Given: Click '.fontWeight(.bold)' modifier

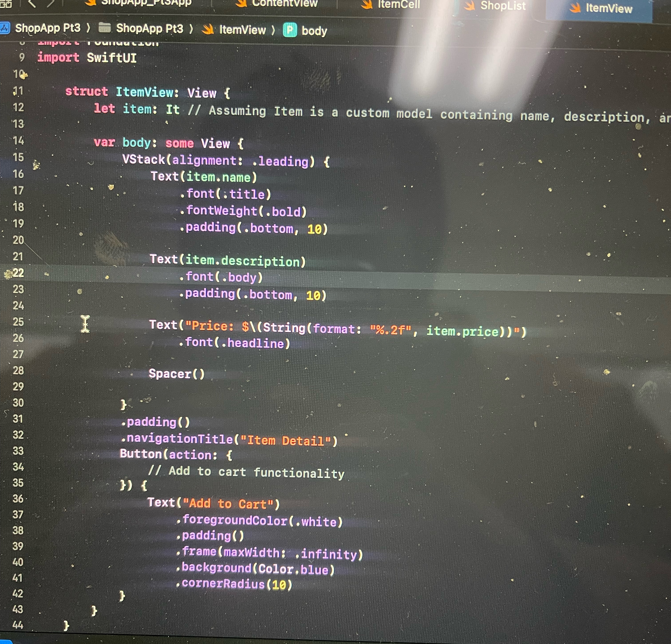Looking at the screenshot, I should pos(243,211).
